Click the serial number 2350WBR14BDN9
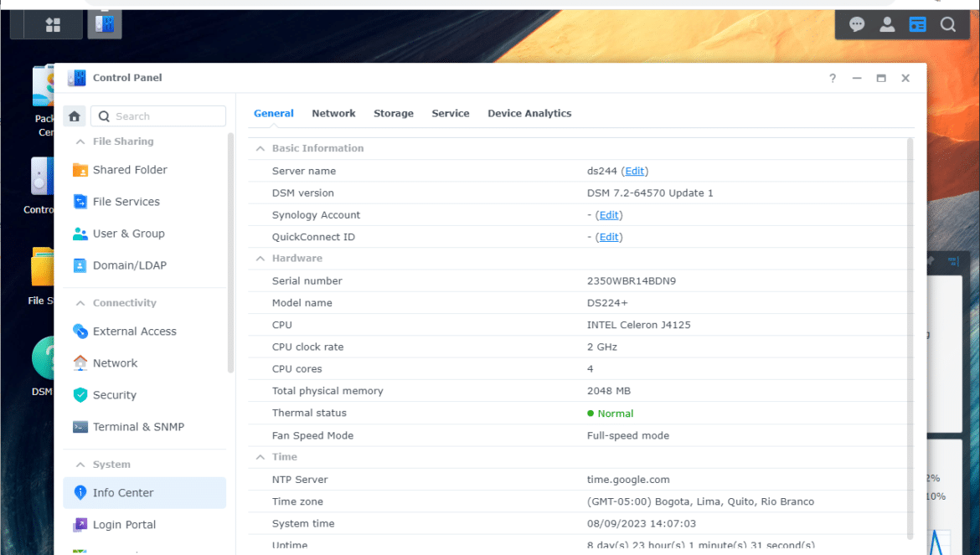The height and width of the screenshot is (555, 980). pyautogui.click(x=632, y=281)
